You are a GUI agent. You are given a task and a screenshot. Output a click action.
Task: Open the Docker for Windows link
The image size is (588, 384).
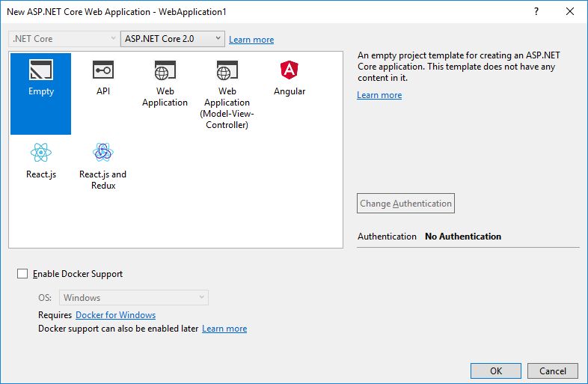pos(115,315)
